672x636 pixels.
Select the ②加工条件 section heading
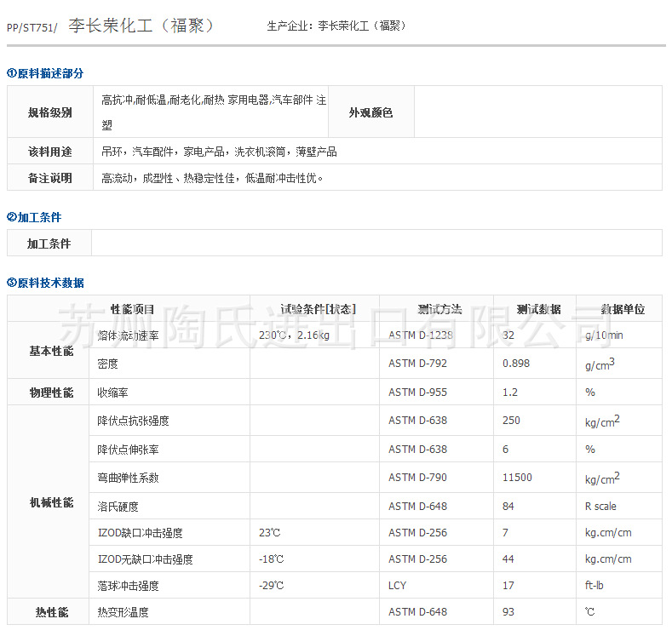(x=34, y=217)
